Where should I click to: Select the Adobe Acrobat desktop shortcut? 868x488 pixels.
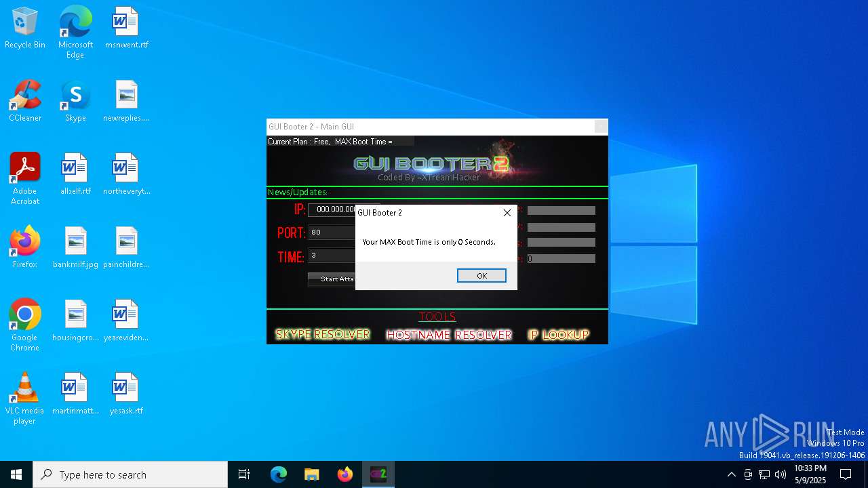tap(25, 179)
